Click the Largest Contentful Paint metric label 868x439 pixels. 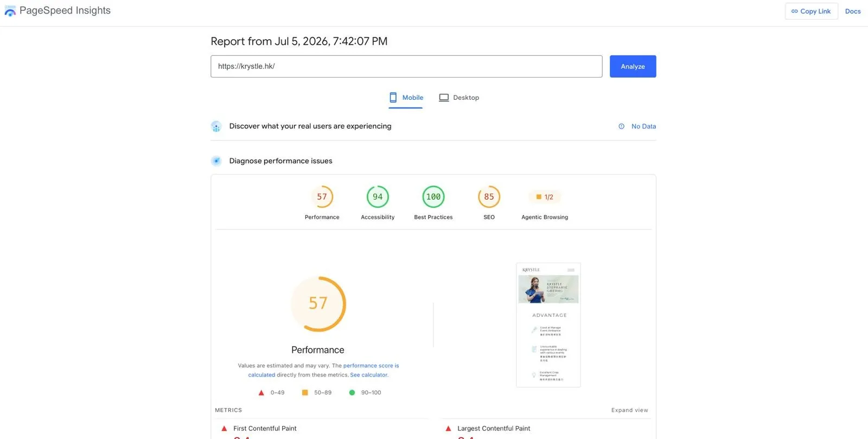[494, 429]
